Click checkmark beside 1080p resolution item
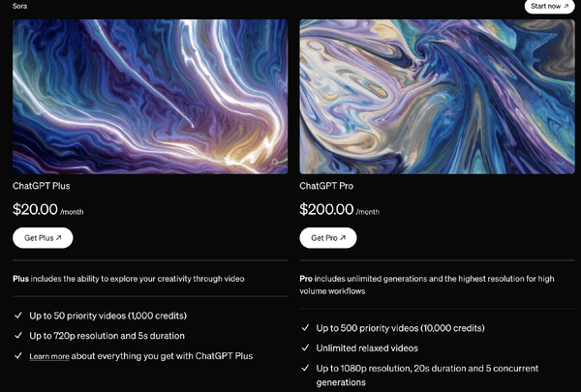 click(305, 368)
